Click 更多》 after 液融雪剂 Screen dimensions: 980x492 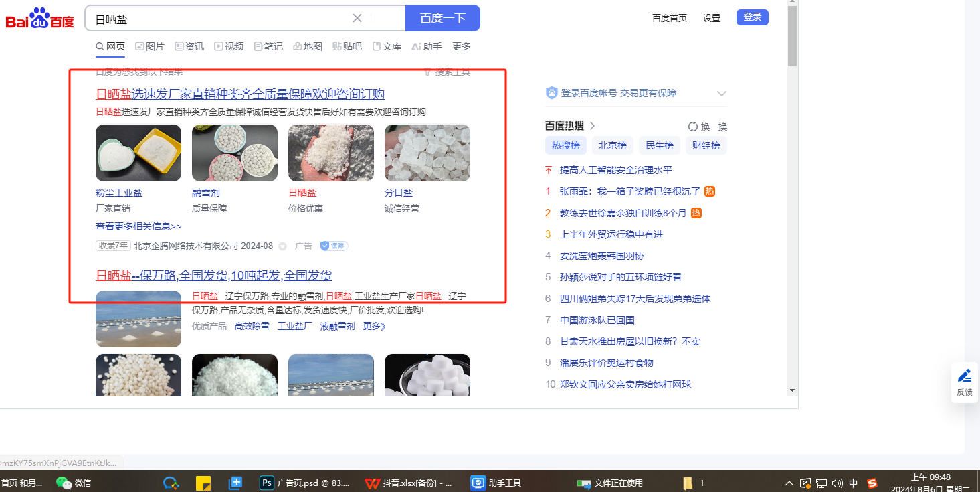(x=375, y=327)
